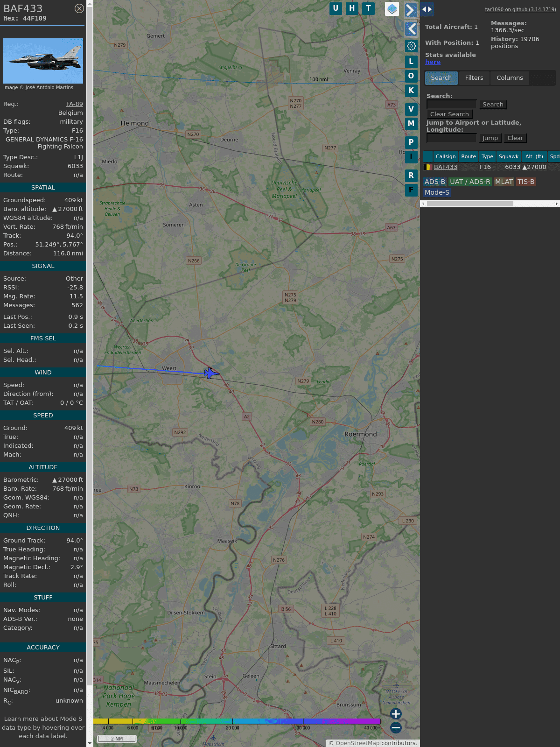Click the ADS-B source legend
The image size is (560, 747).
pyautogui.click(x=435, y=182)
